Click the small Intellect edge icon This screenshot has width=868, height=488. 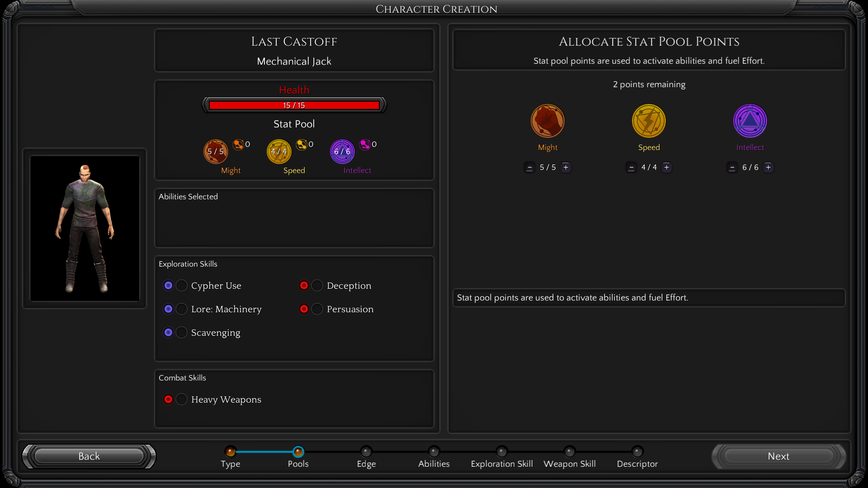365,145
